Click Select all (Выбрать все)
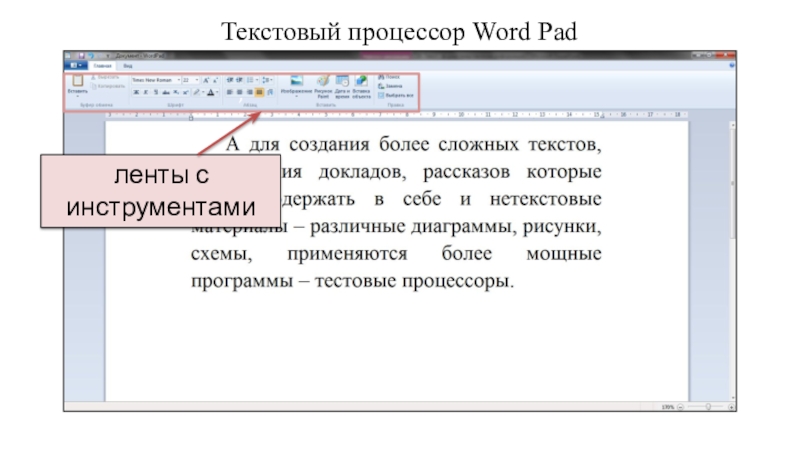 point(396,95)
